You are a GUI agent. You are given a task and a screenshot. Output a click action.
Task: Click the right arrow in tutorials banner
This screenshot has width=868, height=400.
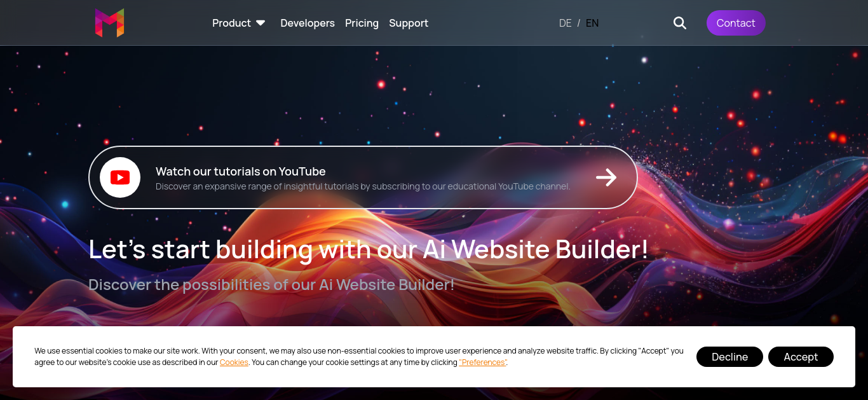pos(606,177)
